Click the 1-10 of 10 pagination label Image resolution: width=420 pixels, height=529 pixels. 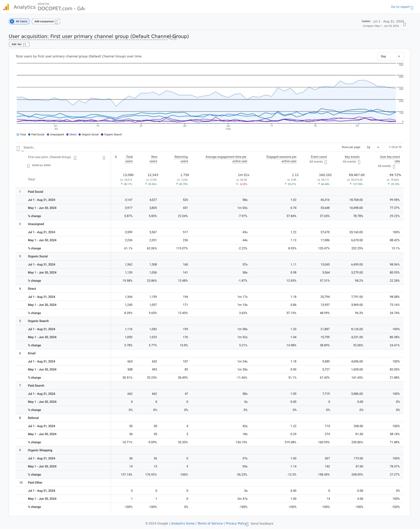point(395,147)
